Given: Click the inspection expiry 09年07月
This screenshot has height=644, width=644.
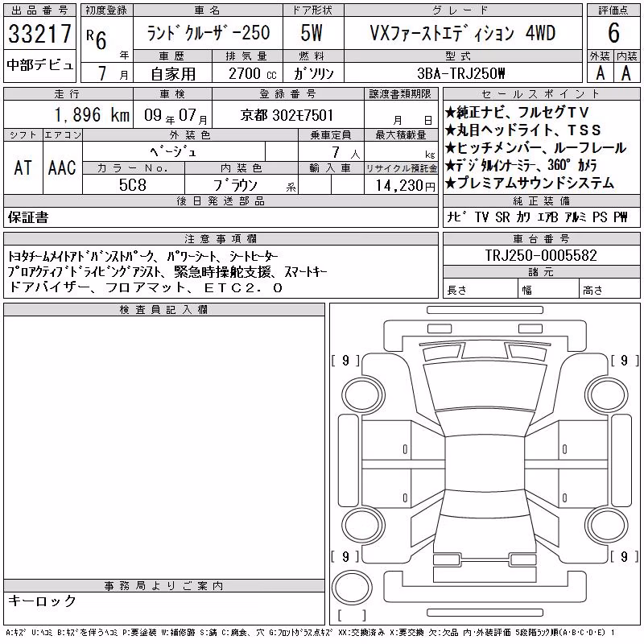Looking at the screenshot, I should 175,115.
